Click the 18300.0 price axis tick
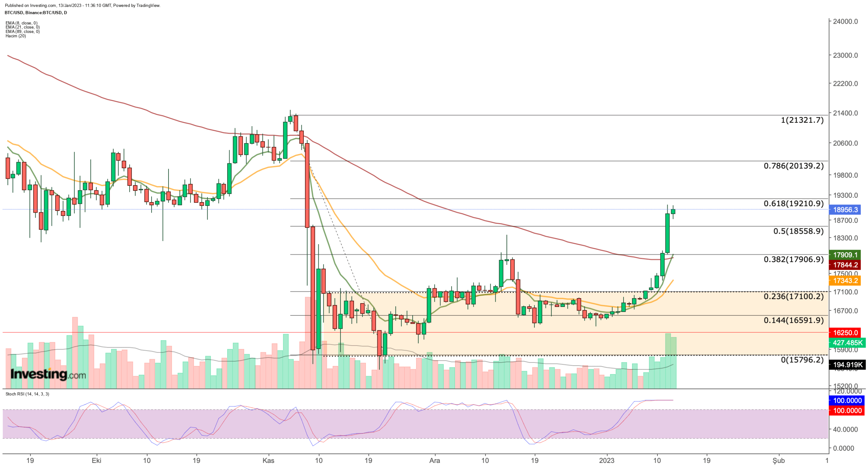Viewport: 868px width, 467px height. [x=845, y=238]
